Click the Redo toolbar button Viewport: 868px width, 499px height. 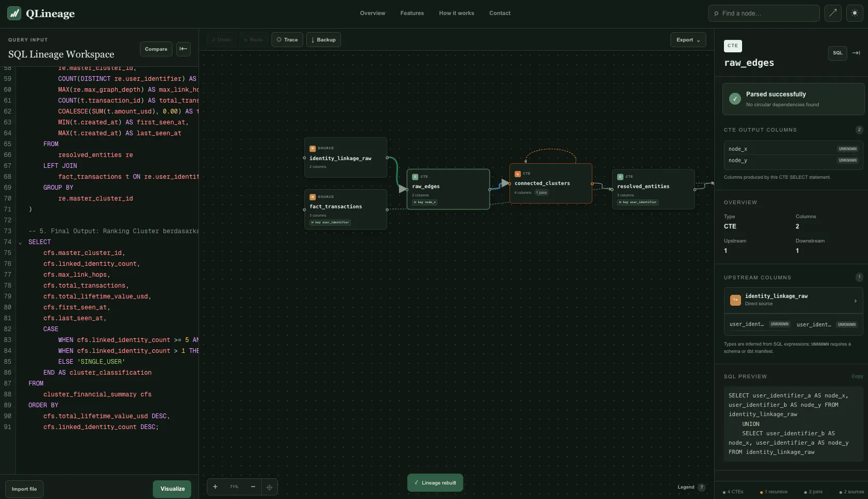(x=253, y=40)
